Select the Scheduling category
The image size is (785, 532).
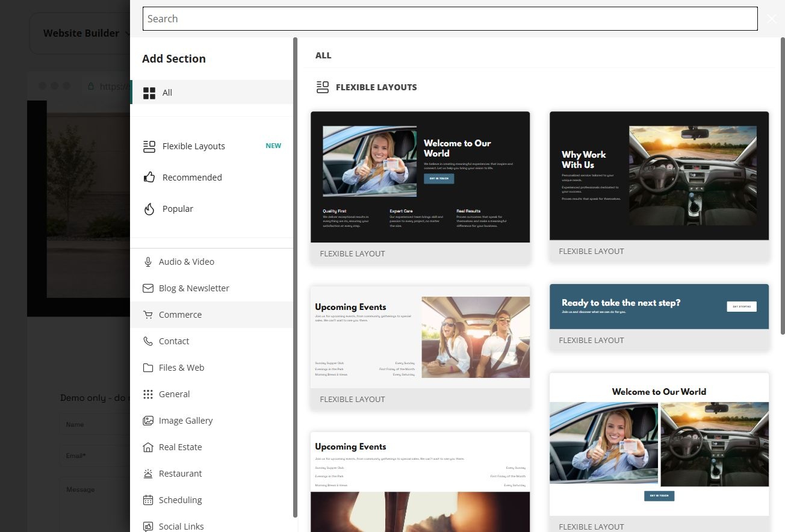click(212, 500)
